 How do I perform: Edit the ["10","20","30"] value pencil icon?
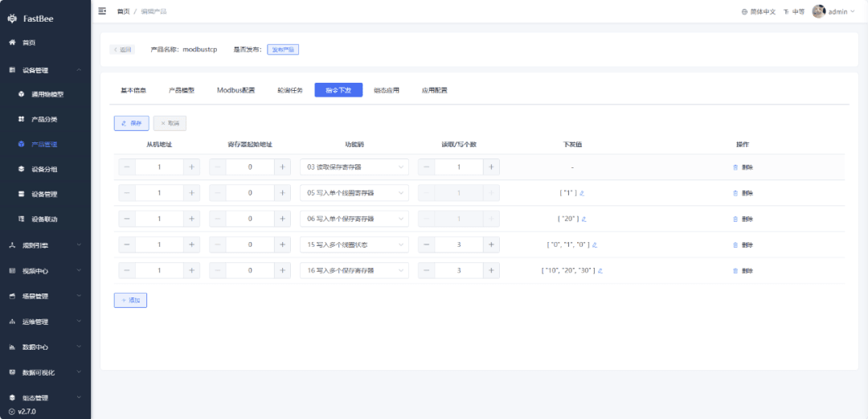point(600,271)
